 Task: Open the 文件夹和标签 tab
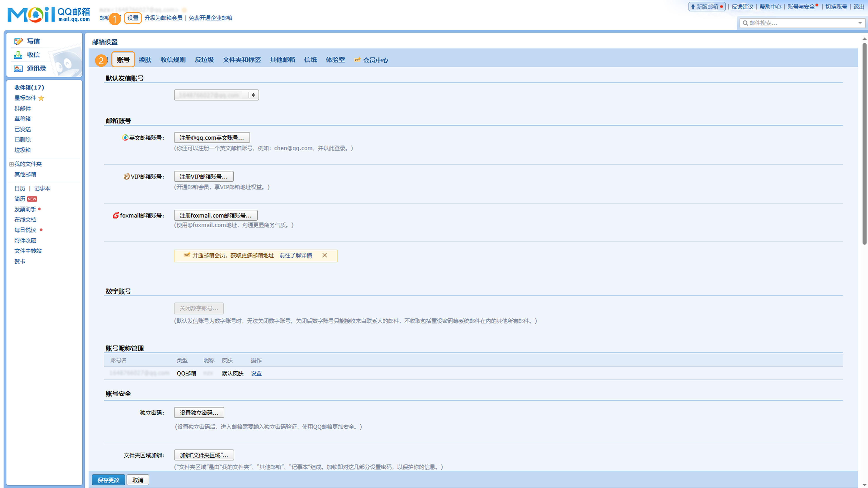coord(242,60)
